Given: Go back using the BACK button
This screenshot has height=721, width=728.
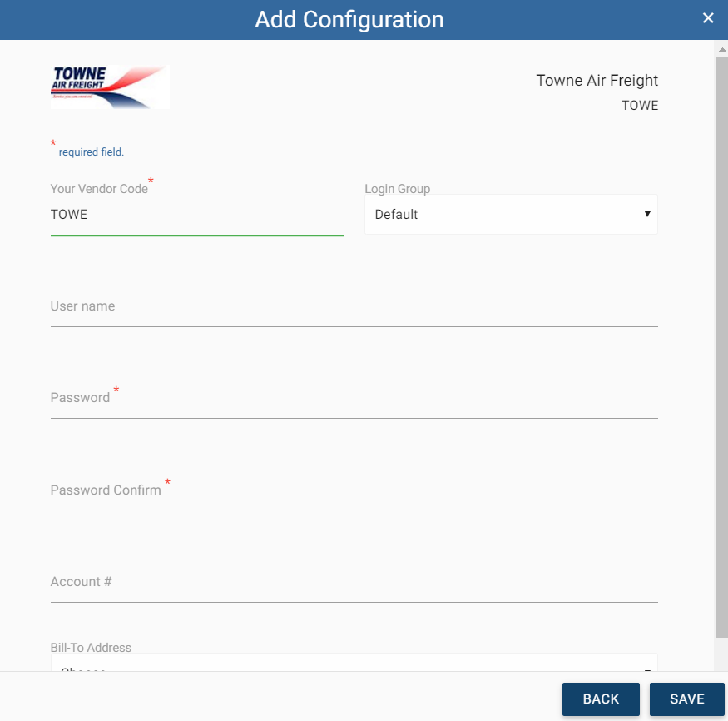Looking at the screenshot, I should tap(601, 699).
